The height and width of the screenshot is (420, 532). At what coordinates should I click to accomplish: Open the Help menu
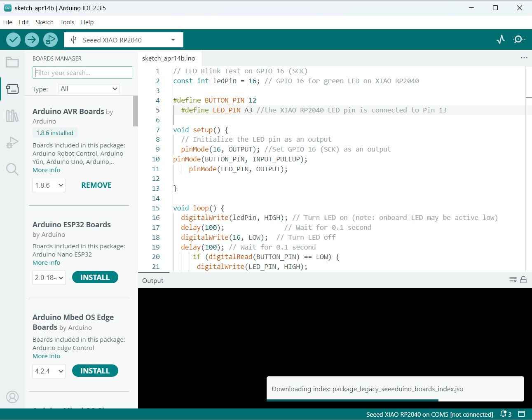click(x=87, y=22)
